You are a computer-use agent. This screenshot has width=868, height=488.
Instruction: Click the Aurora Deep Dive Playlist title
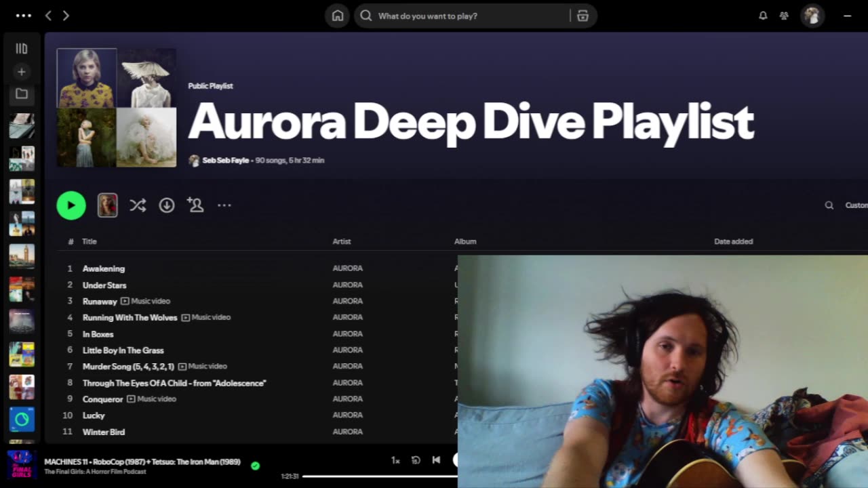(471, 122)
